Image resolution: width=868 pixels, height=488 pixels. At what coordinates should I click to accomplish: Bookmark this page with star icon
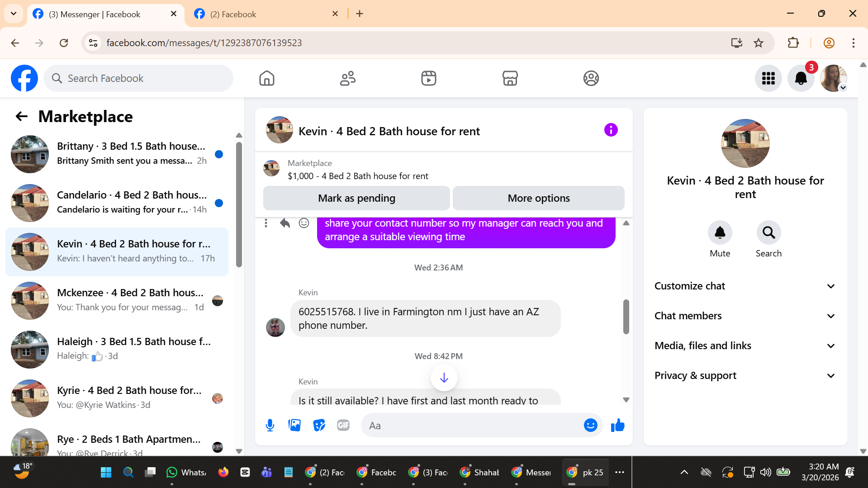click(x=759, y=43)
